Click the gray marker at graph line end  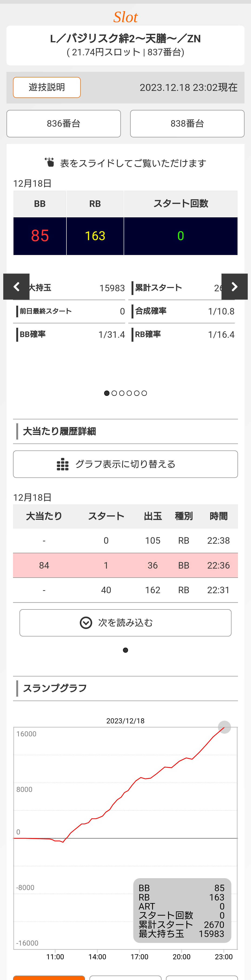(224, 727)
